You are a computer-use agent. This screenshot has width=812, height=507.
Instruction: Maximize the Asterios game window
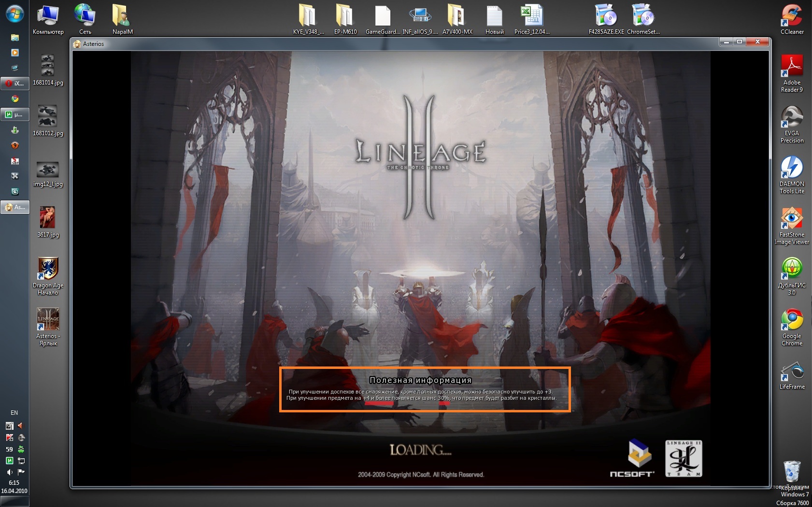coord(739,42)
